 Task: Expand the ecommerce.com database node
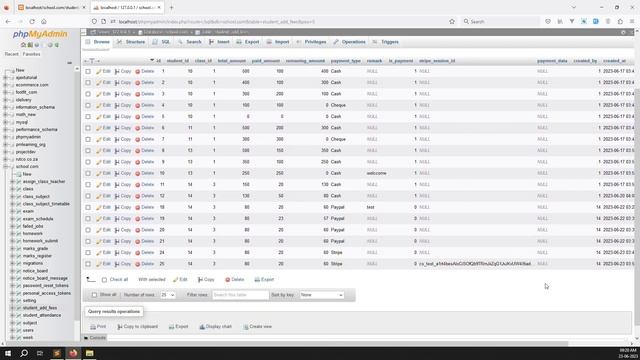(5, 85)
